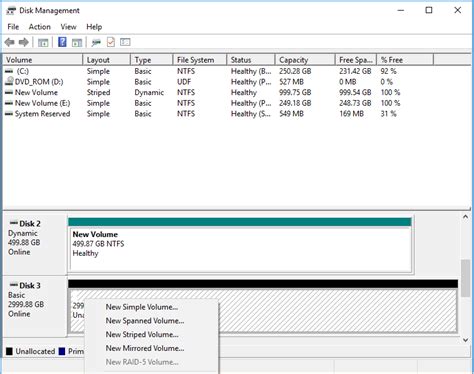Click the 249.18 GB capacity cell
The width and height of the screenshot is (474, 374).
[x=295, y=103]
